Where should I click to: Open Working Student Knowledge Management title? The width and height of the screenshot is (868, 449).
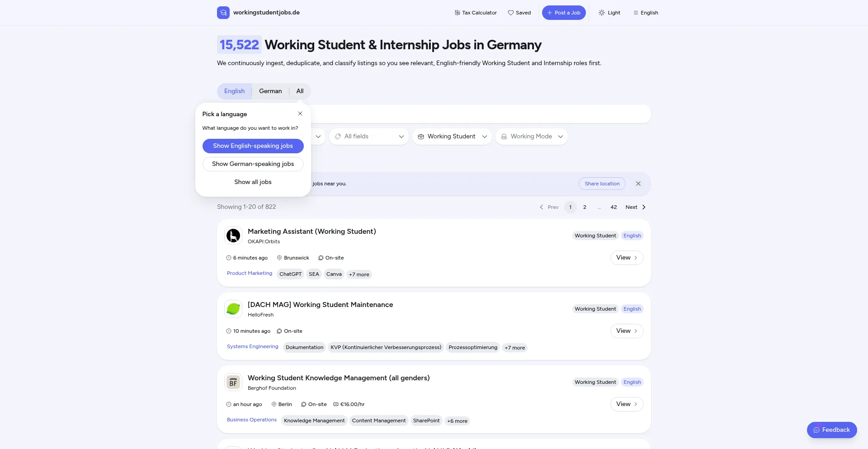point(339,378)
